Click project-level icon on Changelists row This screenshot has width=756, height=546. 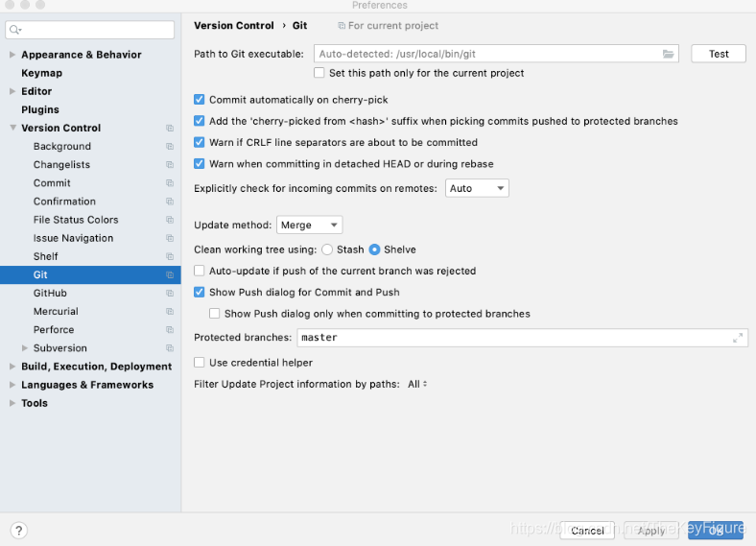click(x=170, y=165)
